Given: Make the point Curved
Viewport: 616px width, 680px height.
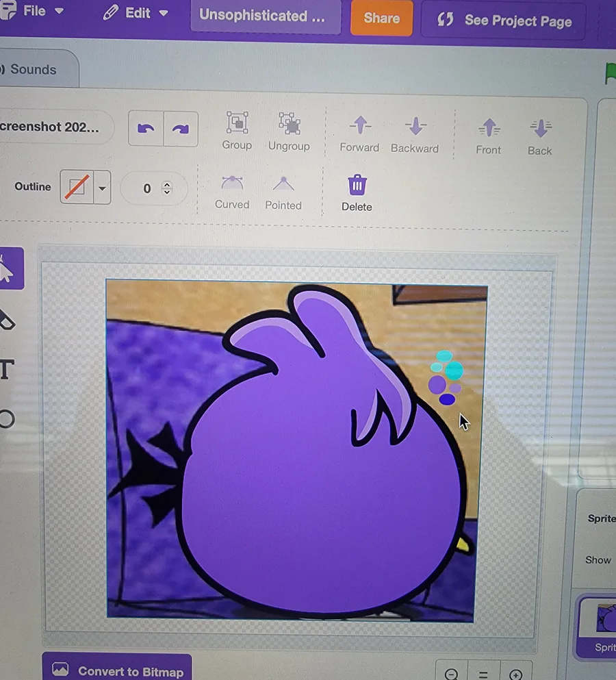Looking at the screenshot, I should tap(232, 192).
